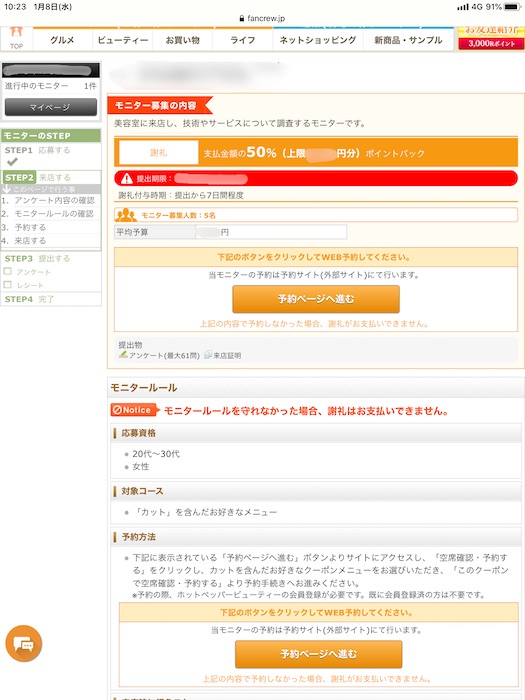Click モニタールールの確認 step item
Screen dimensions: 525x700
[x=48, y=214]
